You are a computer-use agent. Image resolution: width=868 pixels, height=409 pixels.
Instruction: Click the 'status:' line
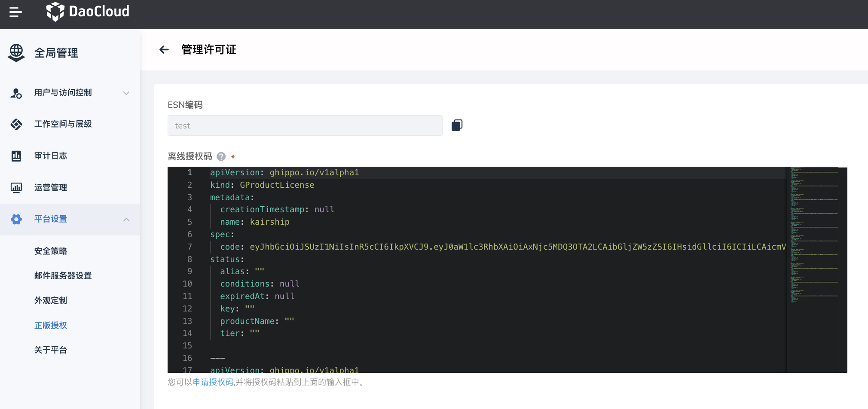(x=227, y=259)
